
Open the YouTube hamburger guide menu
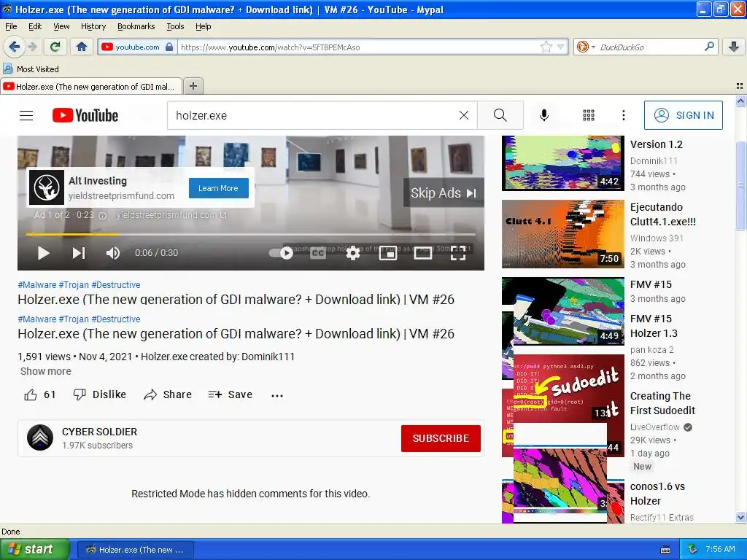click(x=26, y=116)
